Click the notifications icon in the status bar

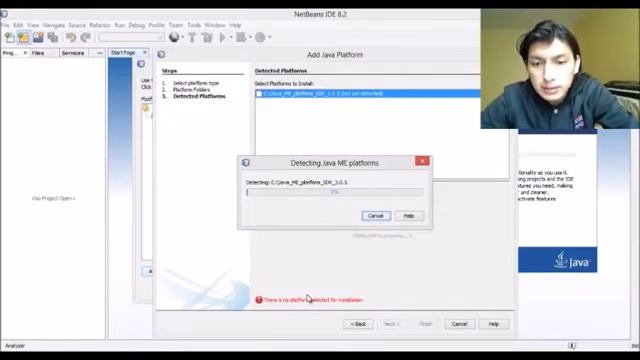point(571,346)
